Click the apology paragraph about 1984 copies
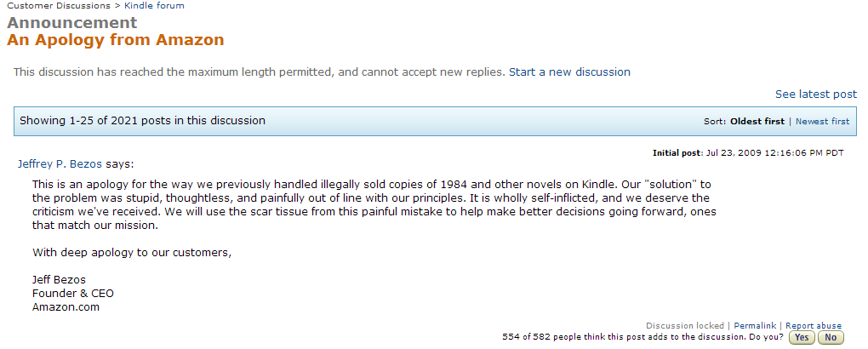The height and width of the screenshot is (349, 868). [x=371, y=205]
